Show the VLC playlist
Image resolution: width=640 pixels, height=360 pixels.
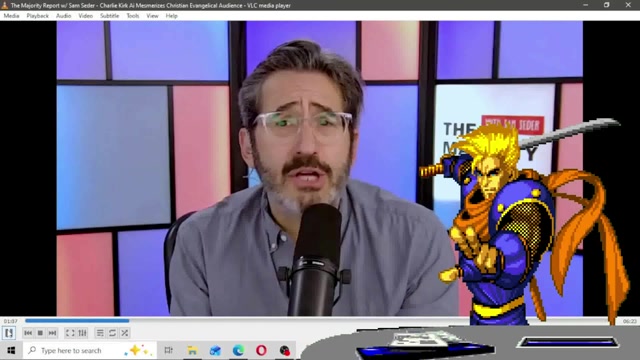pyautogui.click(x=100, y=333)
